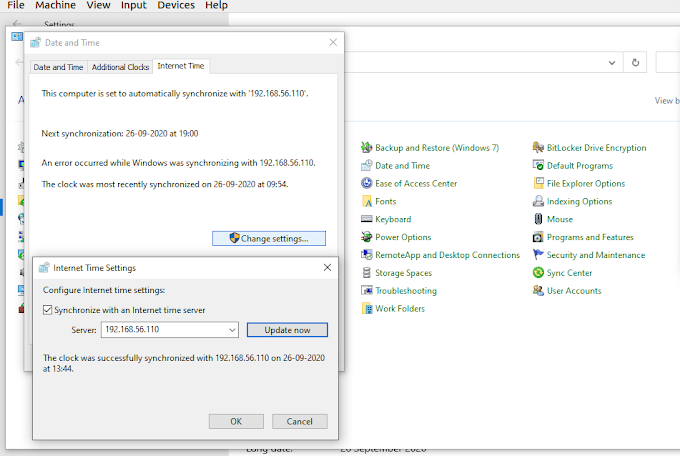
Task: Click the Change settings button
Action: 269,238
